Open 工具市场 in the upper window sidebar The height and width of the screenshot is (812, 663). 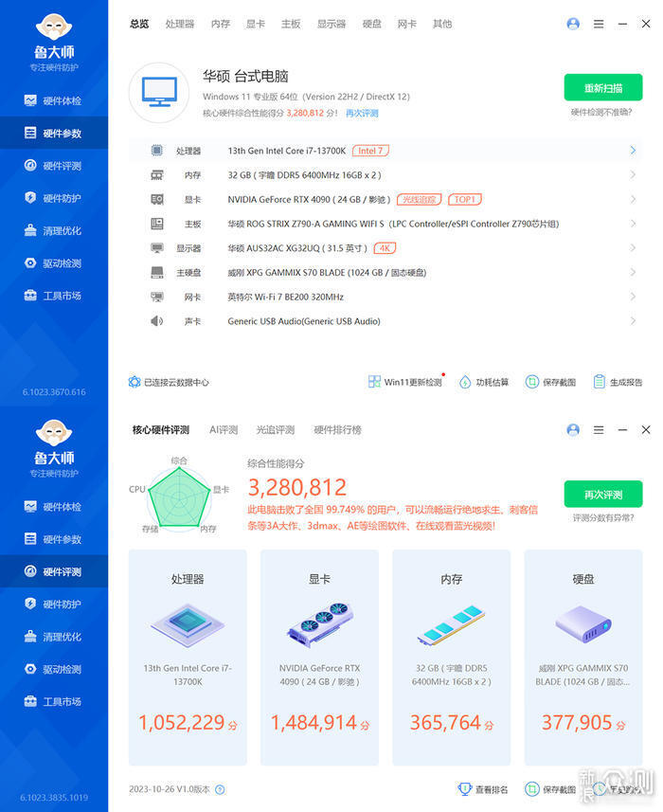click(54, 296)
